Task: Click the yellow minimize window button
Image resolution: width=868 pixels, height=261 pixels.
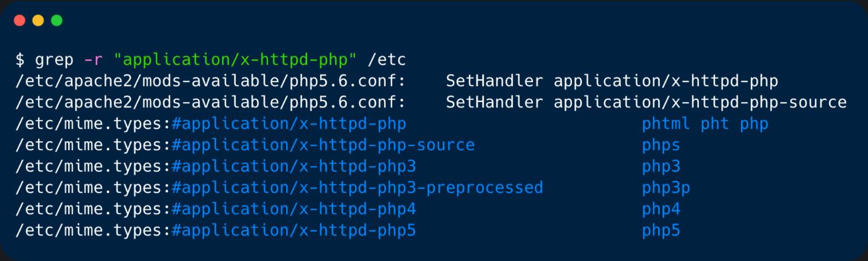Action: [x=38, y=21]
